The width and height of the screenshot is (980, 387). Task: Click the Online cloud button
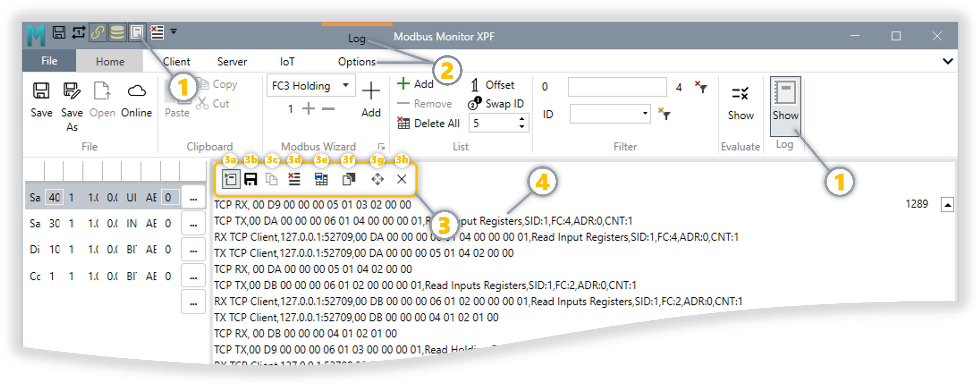click(x=136, y=100)
